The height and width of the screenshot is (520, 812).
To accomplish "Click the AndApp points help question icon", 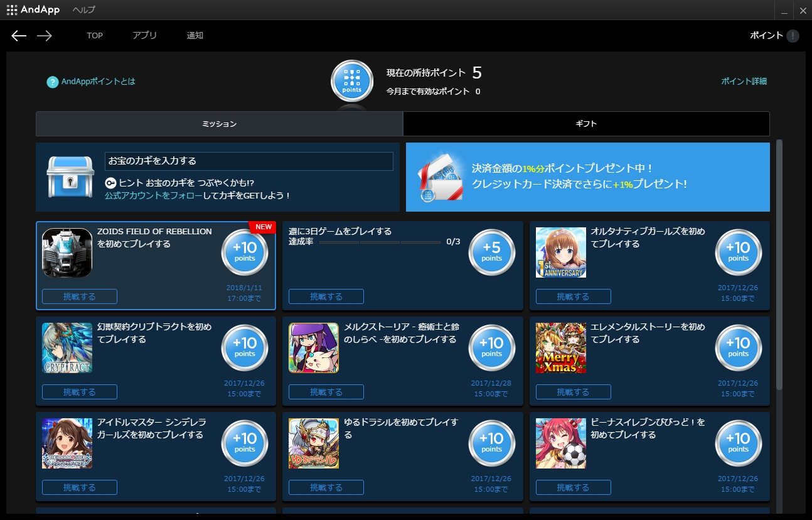I will pos(53,82).
